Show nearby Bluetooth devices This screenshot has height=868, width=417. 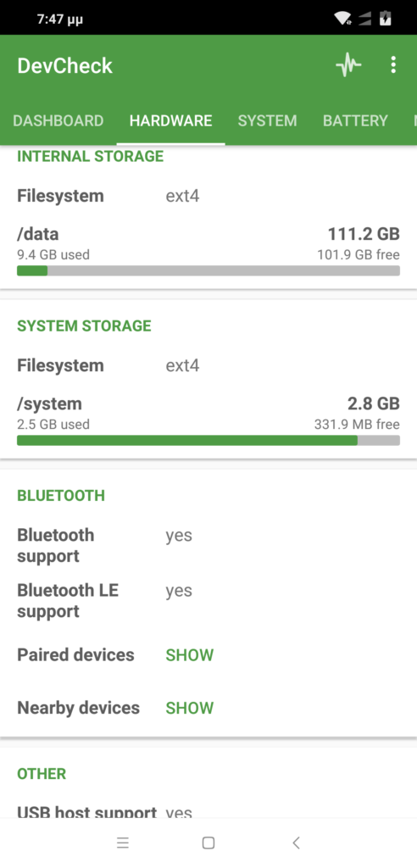[189, 708]
